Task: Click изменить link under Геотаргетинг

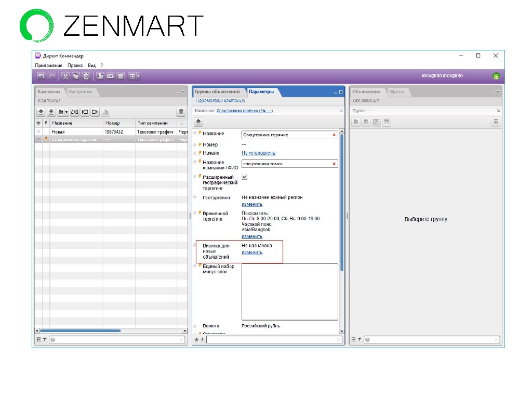Action: (252, 204)
